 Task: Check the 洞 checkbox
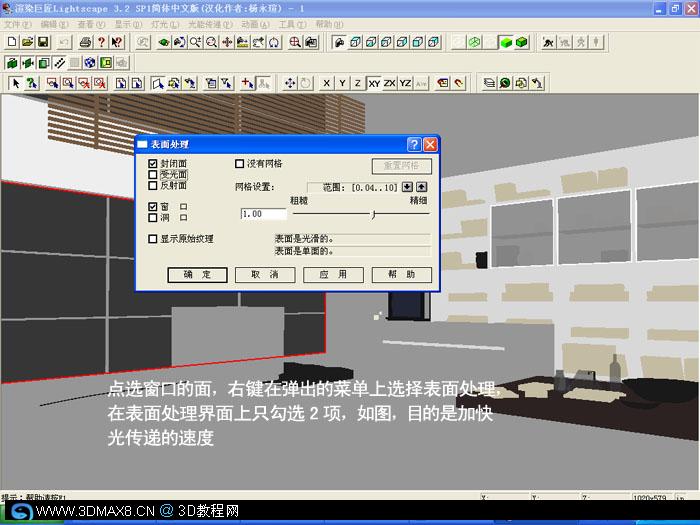(x=153, y=217)
